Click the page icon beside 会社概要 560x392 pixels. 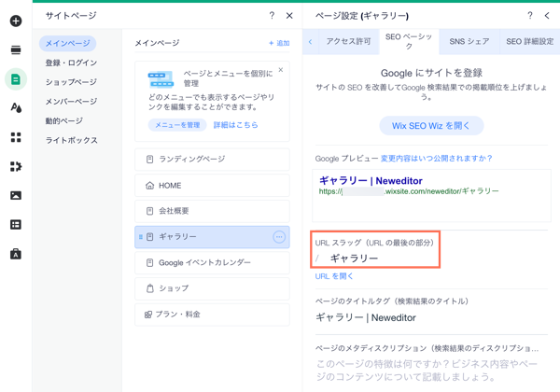(150, 211)
